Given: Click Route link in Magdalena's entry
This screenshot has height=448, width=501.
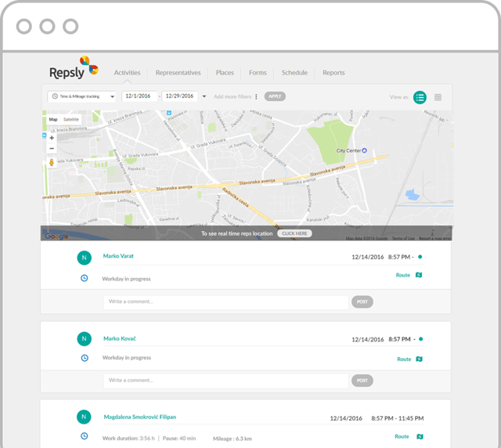Looking at the screenshot, I should pos(402,436).
